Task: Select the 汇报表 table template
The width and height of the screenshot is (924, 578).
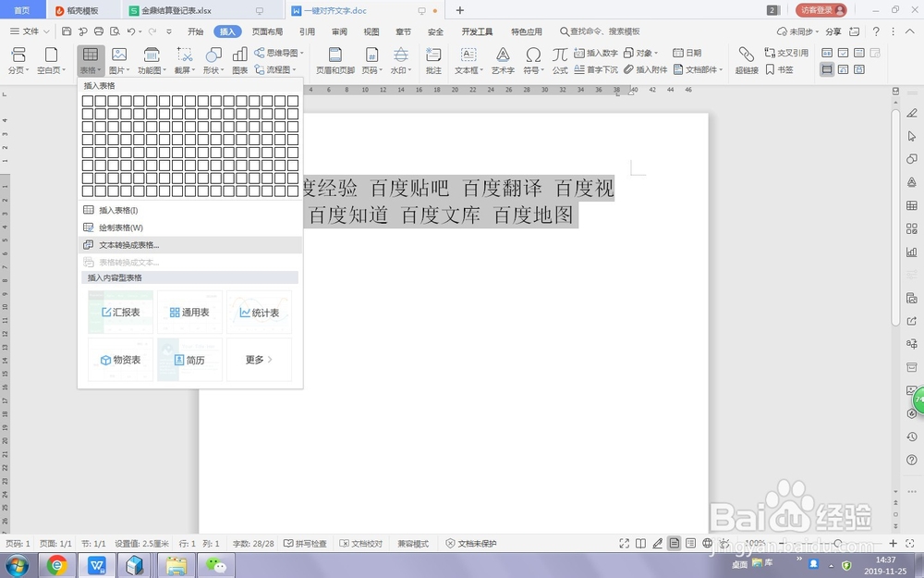Action: click(121, 312)
